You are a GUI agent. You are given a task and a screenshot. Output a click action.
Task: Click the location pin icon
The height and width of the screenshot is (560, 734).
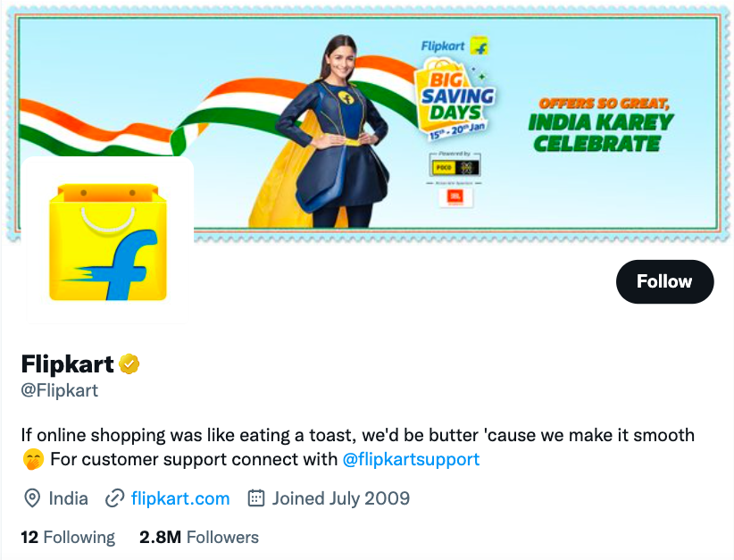[x=32, y=498]
